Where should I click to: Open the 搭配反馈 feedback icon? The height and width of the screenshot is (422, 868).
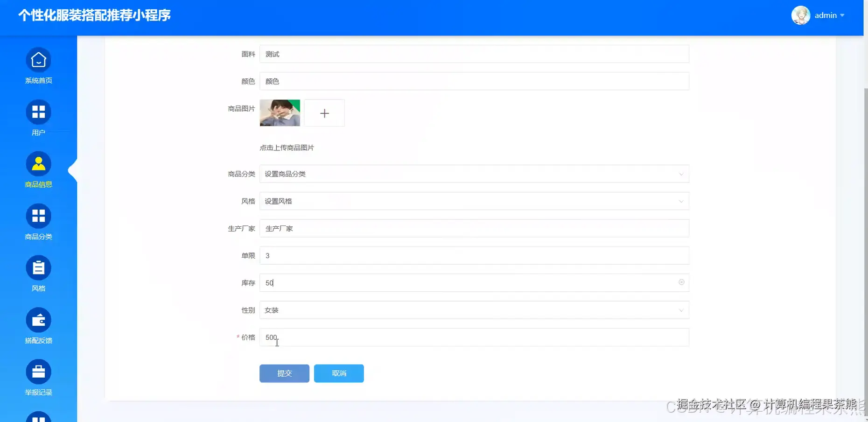[38, 320]
